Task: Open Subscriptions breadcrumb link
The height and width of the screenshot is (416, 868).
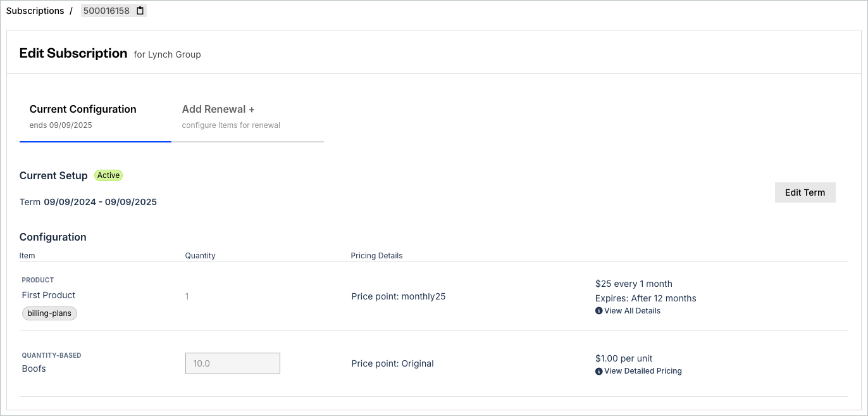Action: pos(35,11)
